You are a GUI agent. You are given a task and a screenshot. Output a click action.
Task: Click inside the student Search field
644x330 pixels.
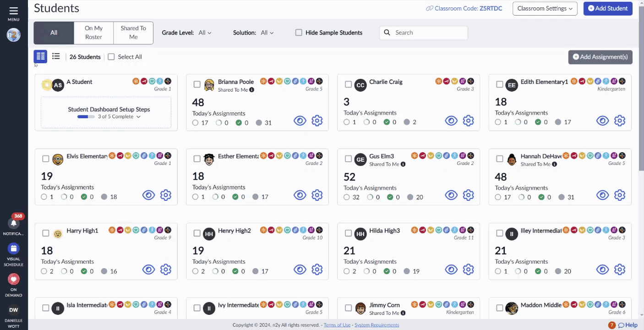[424, 33]
